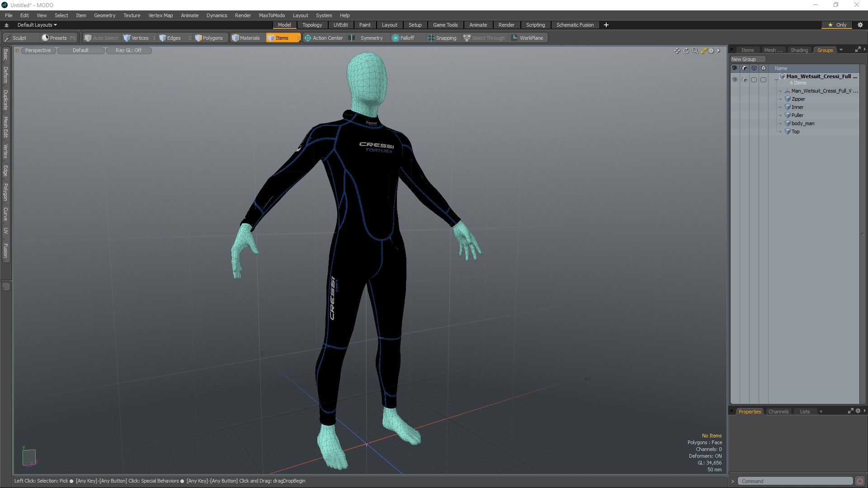Viewport: 868px width, 488px height.
Task: Switch to the UVEdit layout tab
Action: click(340, 25)
